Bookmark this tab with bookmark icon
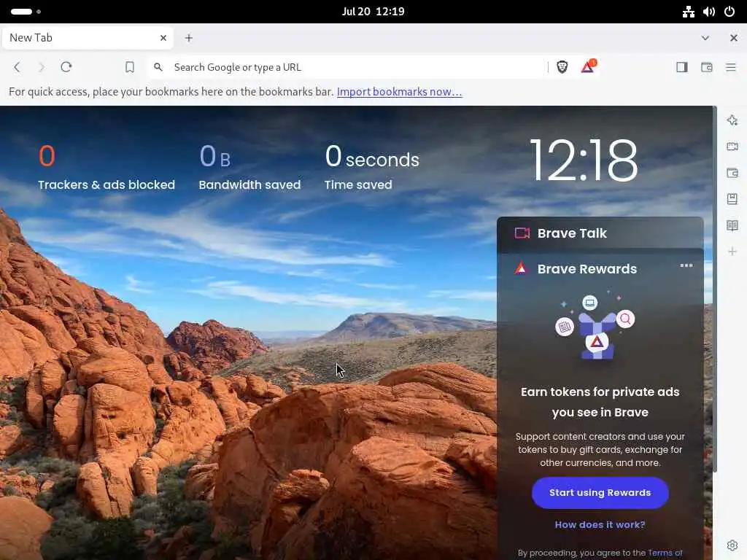The image size is (747, 560). pos(130,67)
